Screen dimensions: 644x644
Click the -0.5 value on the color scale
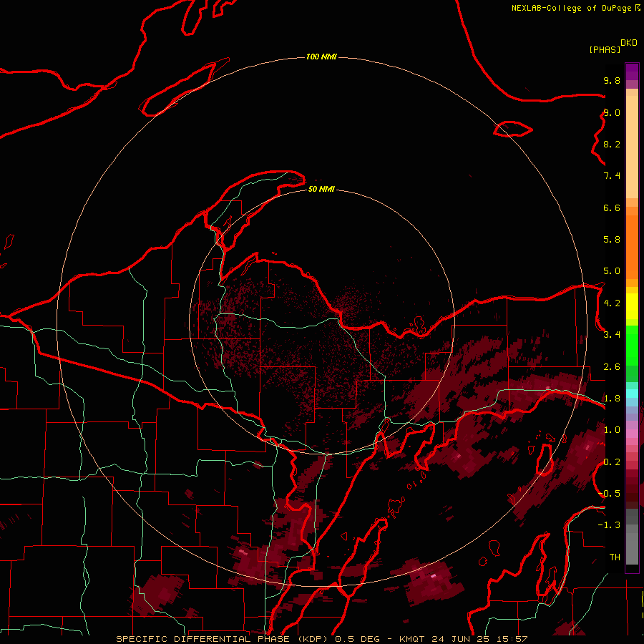click(x=609, y=494)
